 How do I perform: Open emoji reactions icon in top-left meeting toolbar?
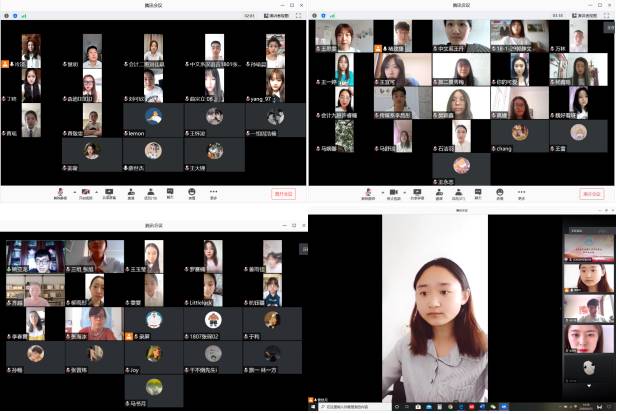(191, 191)
